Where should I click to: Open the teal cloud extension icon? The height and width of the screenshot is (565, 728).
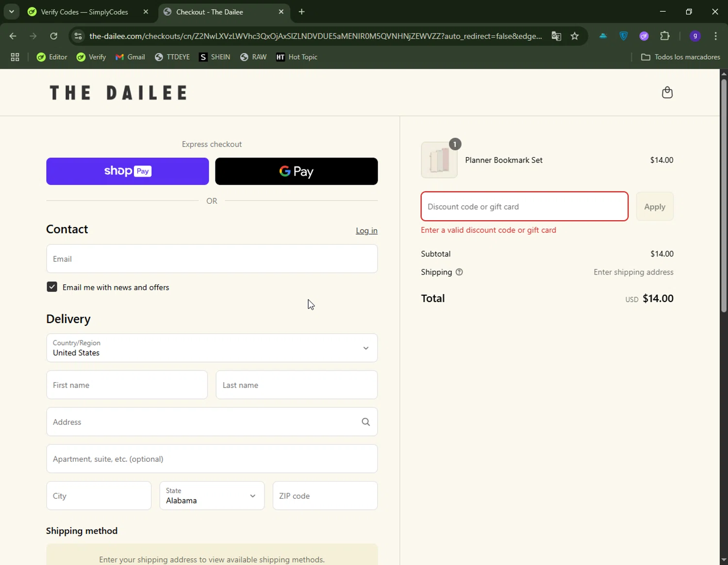pos(603,36)
